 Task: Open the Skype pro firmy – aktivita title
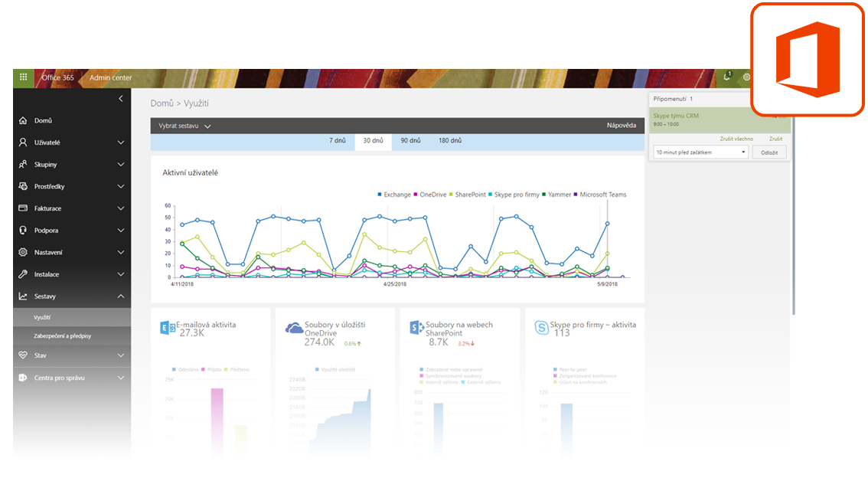click(x=593, y=325)
